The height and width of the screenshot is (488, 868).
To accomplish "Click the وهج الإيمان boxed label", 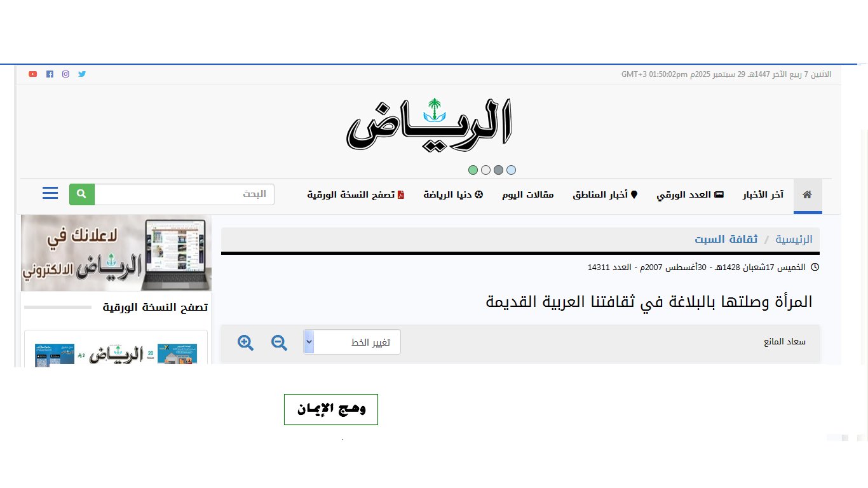I will tap(331, 410).
